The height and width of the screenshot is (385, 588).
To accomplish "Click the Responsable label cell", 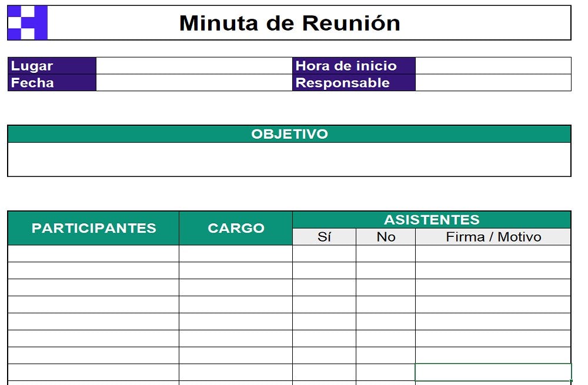I will tap(353, 83).
